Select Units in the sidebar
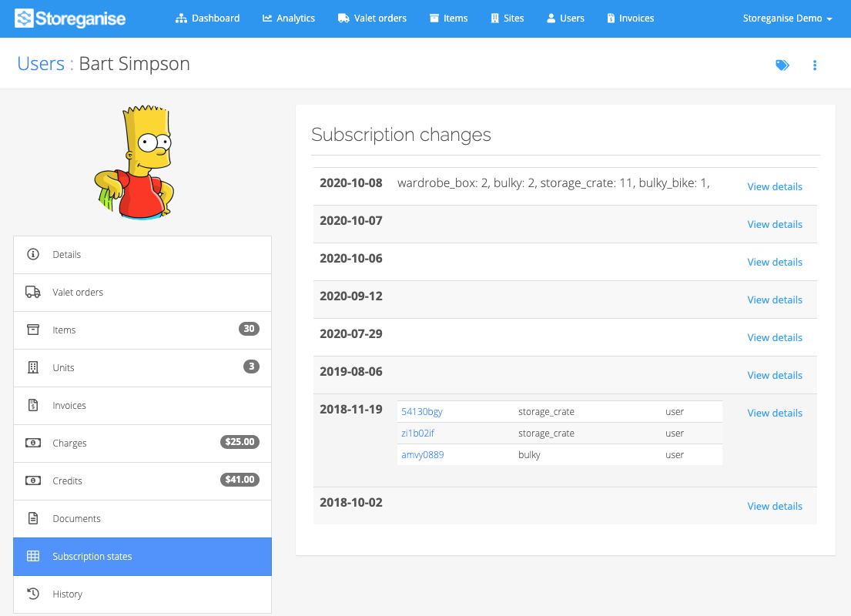The height and width of the screenshot is (616, 851). [x=142, y=368]
